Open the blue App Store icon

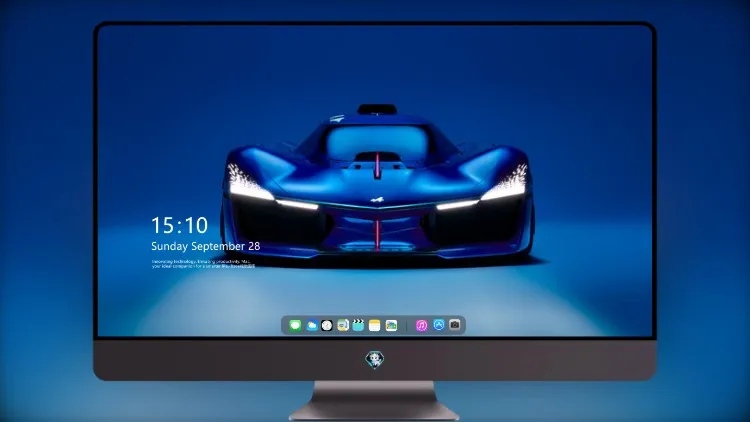[439, 325]
